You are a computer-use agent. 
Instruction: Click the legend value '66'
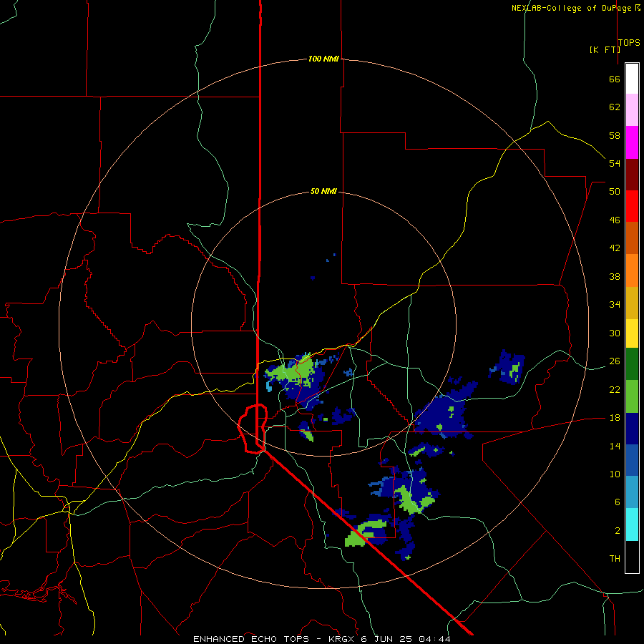pos(615,79)
